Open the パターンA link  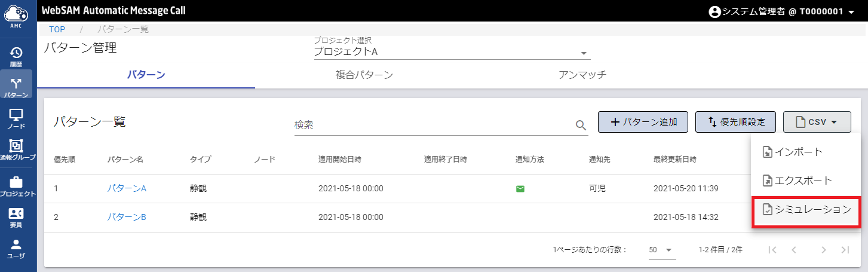point(127,188)
